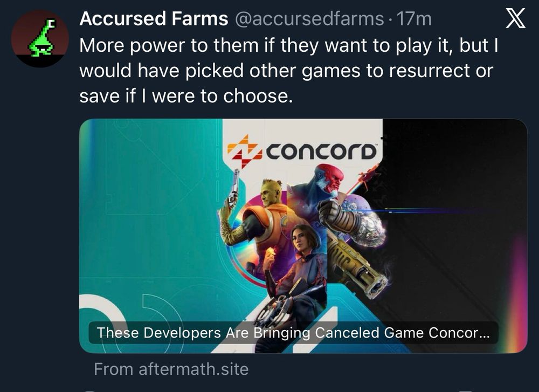
Task: Click the black right side of the card
Action: (x=457, y=220)
